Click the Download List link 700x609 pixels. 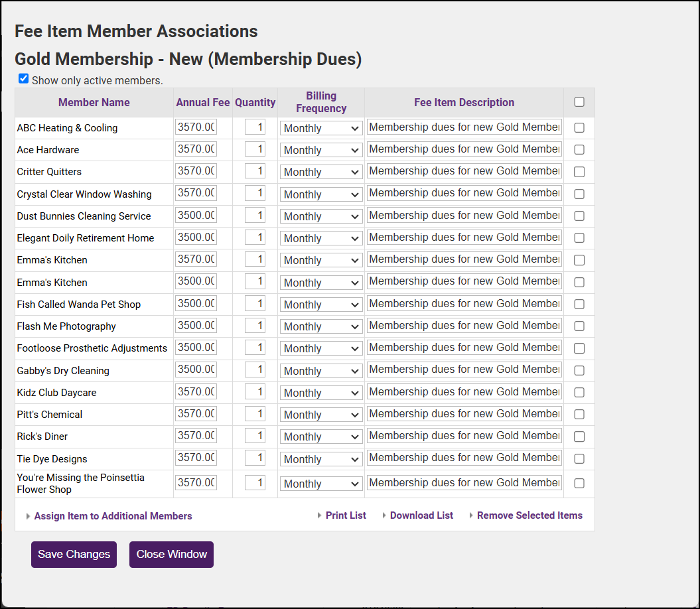[x=421, y=515]
